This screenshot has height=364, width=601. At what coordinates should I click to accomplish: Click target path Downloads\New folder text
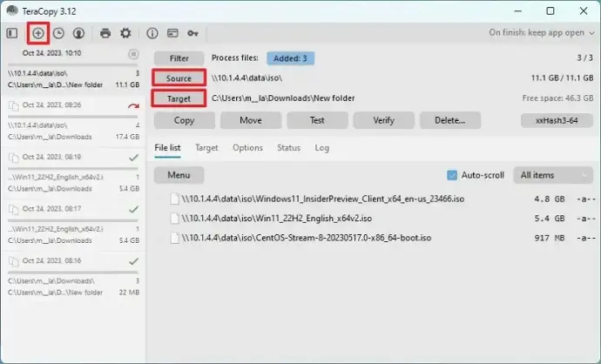tap(283, 98)
